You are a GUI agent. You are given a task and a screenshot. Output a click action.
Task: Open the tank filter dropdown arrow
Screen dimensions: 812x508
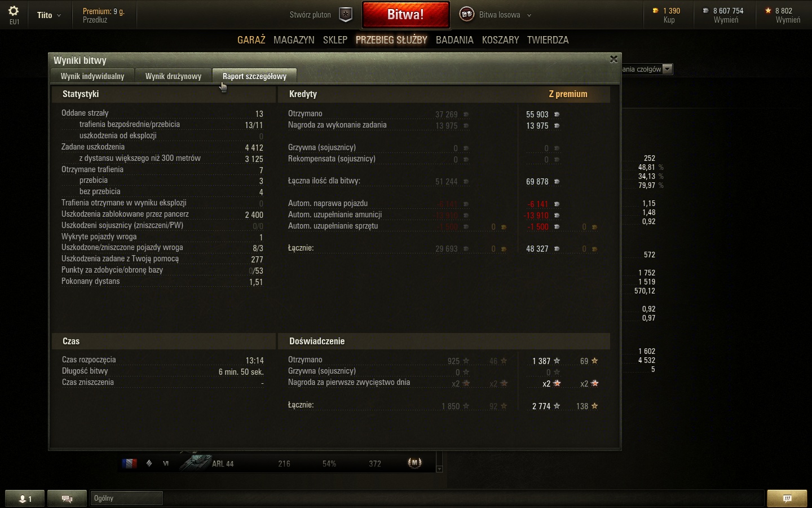pyautogui.click(x=668, y=69)
